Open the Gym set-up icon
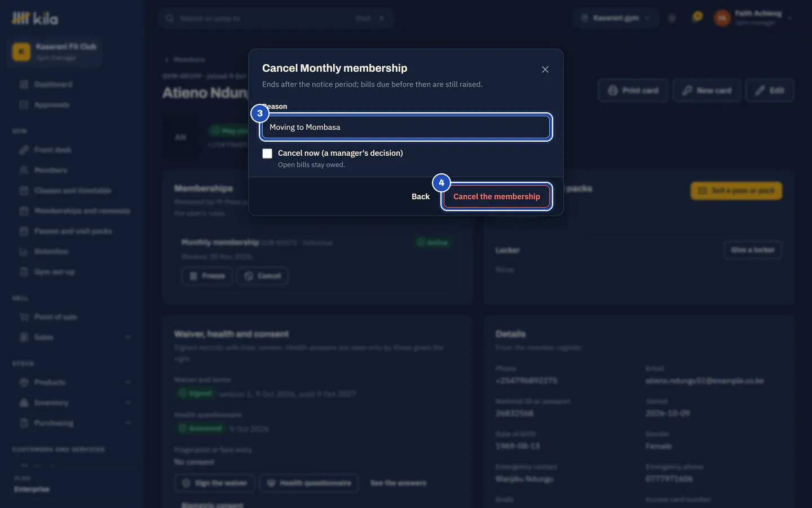This screenshot has width=812, height=508. [x=24, y=271]
